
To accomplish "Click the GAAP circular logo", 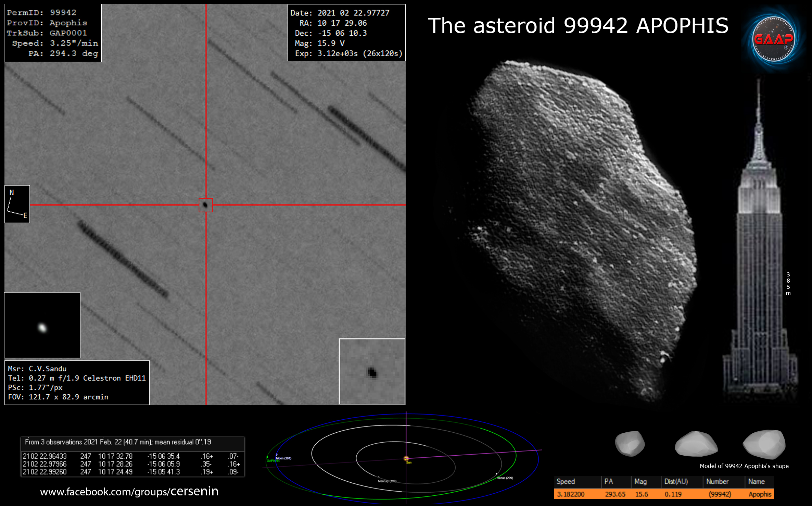I will (x=774, y=39).
